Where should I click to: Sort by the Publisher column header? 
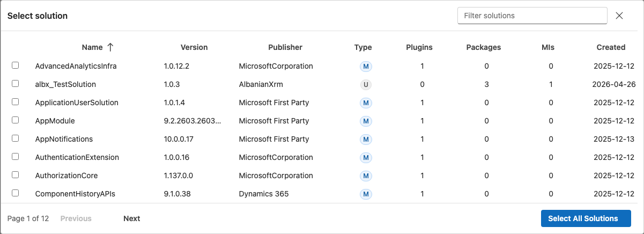(x=285, y=47)
